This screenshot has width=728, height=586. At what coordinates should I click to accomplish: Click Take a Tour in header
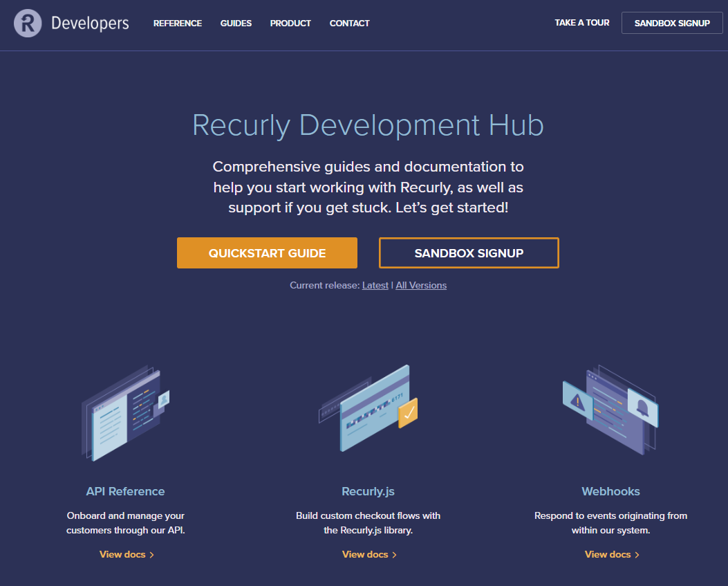coord(581,23)
